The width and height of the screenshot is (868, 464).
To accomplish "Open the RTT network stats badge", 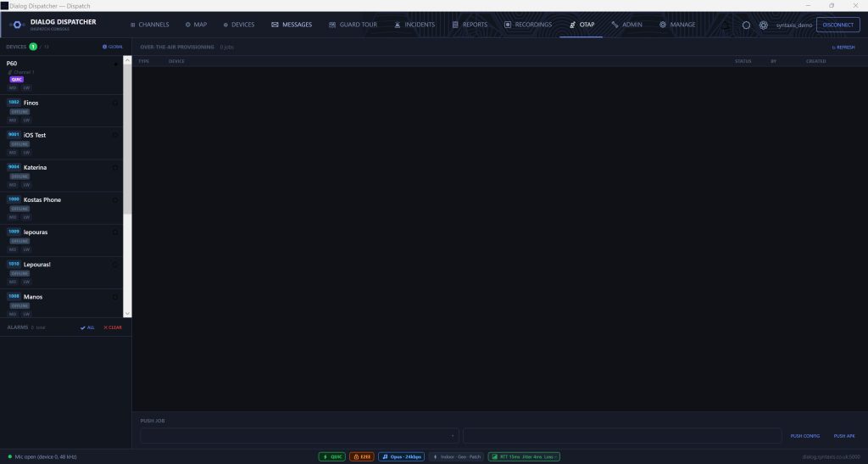I will [524, 457].
